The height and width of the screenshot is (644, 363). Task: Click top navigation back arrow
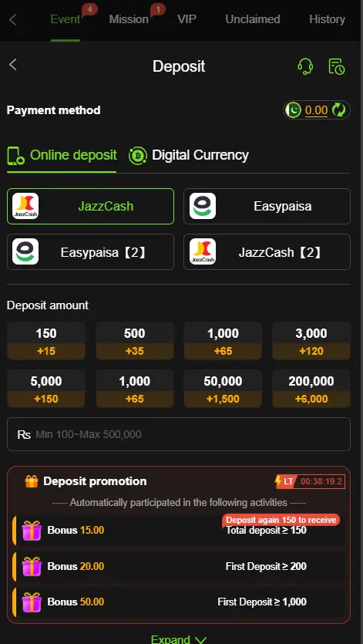click(x=13, y=19)
